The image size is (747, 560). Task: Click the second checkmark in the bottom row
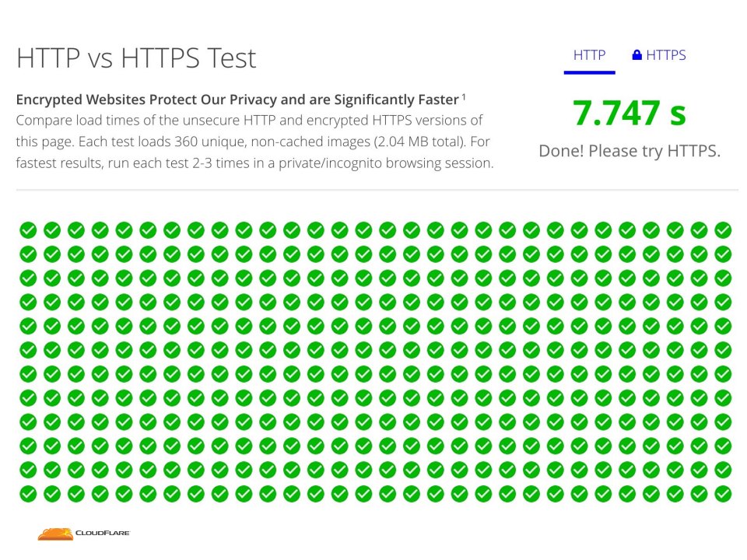pos(52,493)
